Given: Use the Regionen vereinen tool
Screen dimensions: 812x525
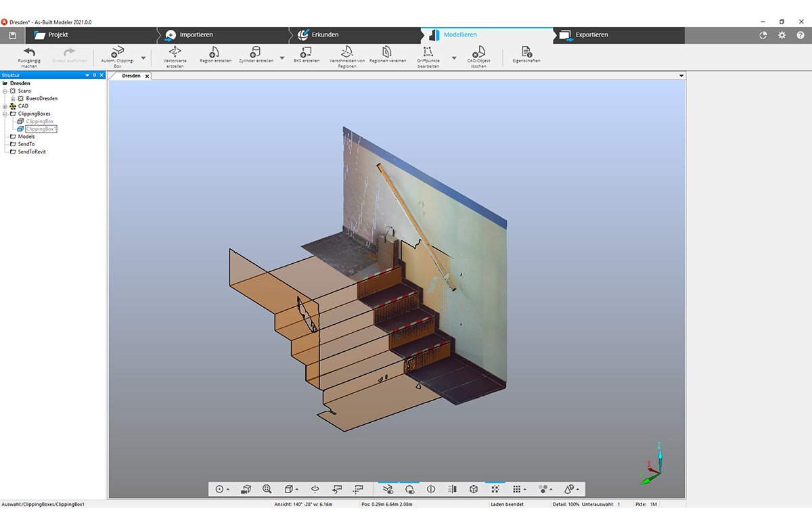Looking at the screenshot, I should click(386, 54).
